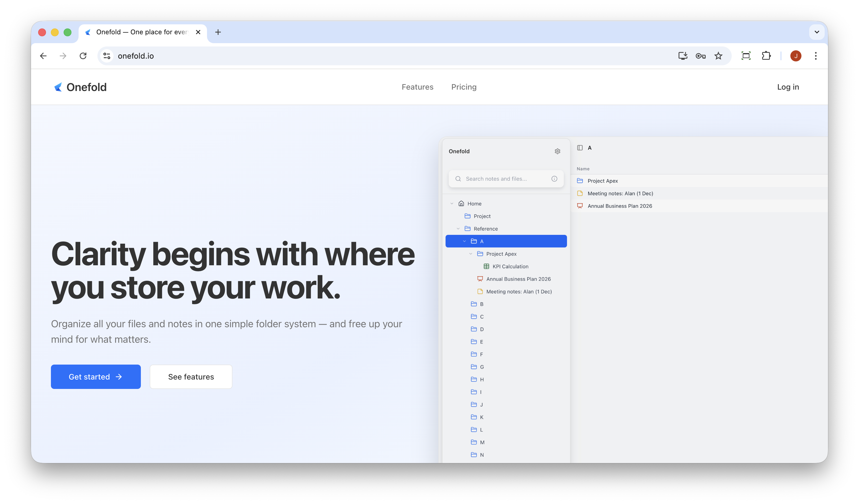Open the password manager key icon
The width and height of the screenshot is (859, 504).
(700, 56)
